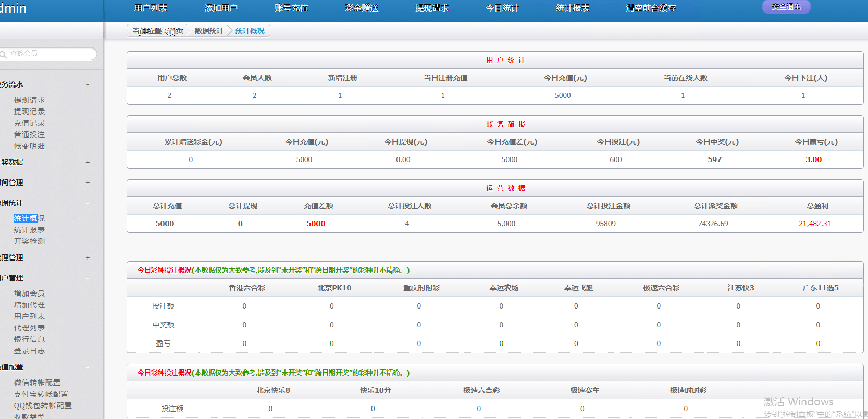Expand the 时间管理 sidebar section plus sign
868x419 pixels.
pyautogui.click(x=88, y=182)
